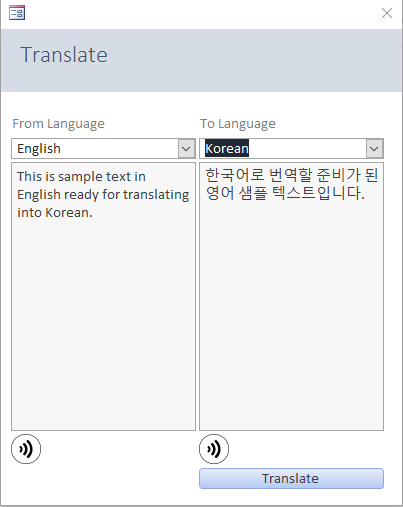
Task: Click the highlighted Korean value in To Language
Action: coord(227,148)
